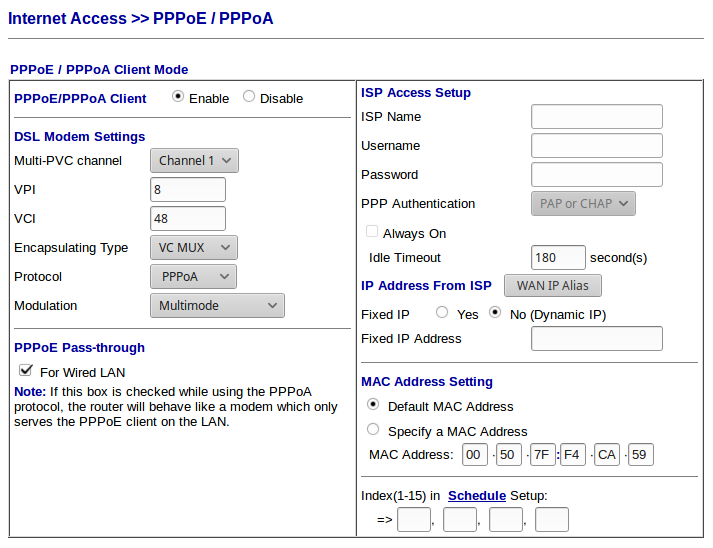This screenshot has height=548, width=713.
Task: Focus the Username input field
Action: (x=596, y=146)
